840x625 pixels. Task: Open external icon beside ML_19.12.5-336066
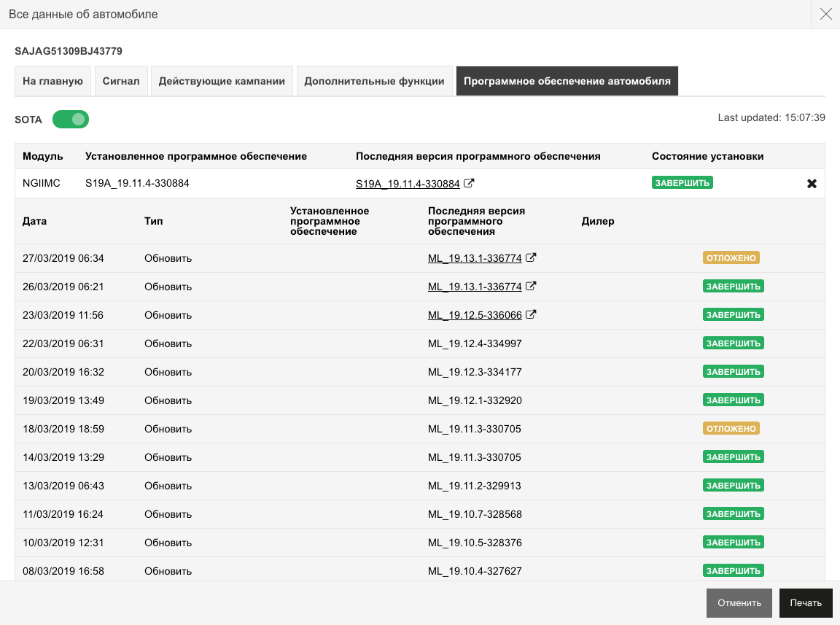(x=530, y=314)
